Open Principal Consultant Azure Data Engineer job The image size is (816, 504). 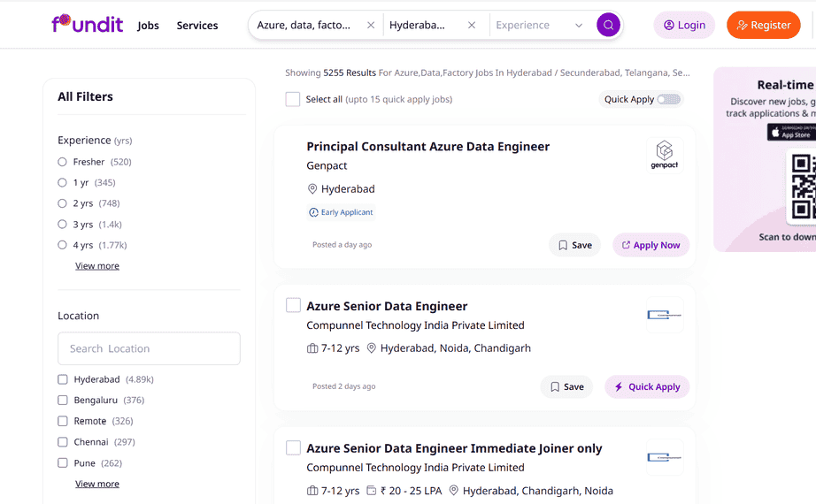coord(427,147)
